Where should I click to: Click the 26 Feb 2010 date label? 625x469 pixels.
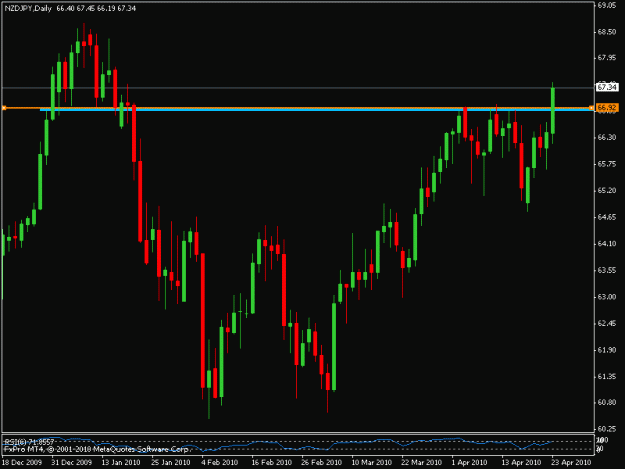point(322,462)
